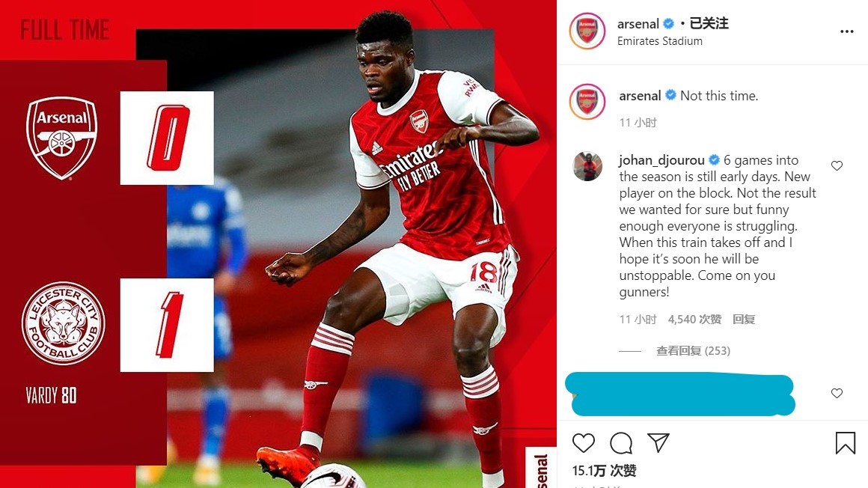This screenshot has width=868, height=488.
Task: Share the post with the paper plane icon
Action: [658, 442]
